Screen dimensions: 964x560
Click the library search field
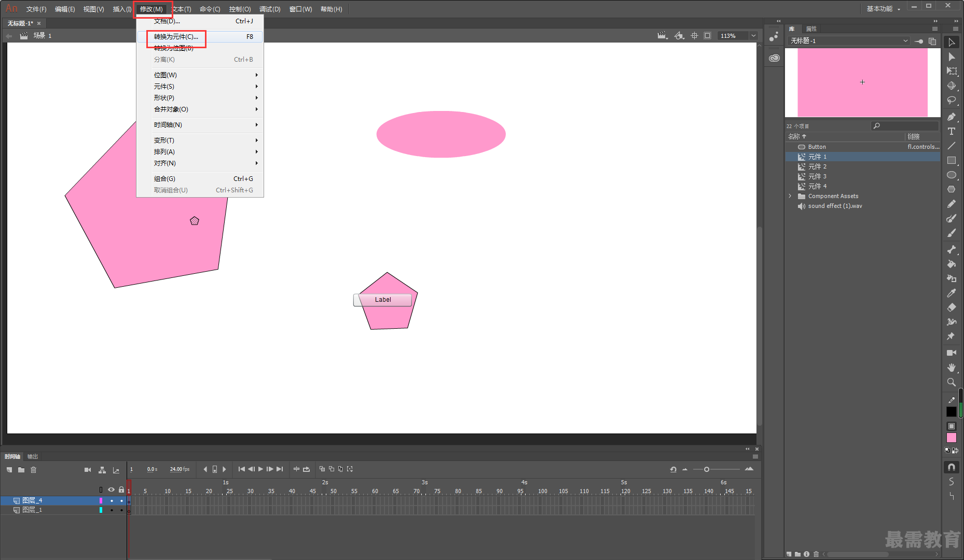[x=904, y=126]
